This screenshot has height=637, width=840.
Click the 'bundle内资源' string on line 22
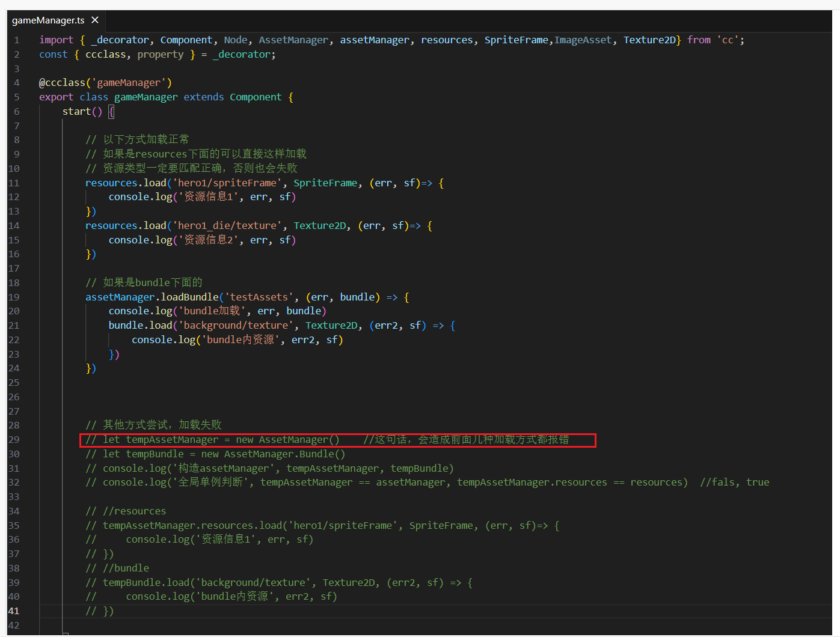[x=241, y=340]
